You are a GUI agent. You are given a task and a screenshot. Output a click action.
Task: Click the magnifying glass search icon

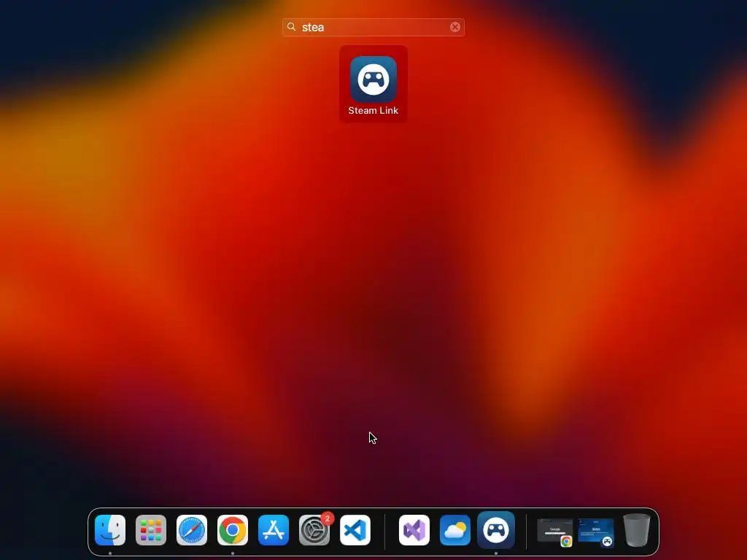(292, 27)
